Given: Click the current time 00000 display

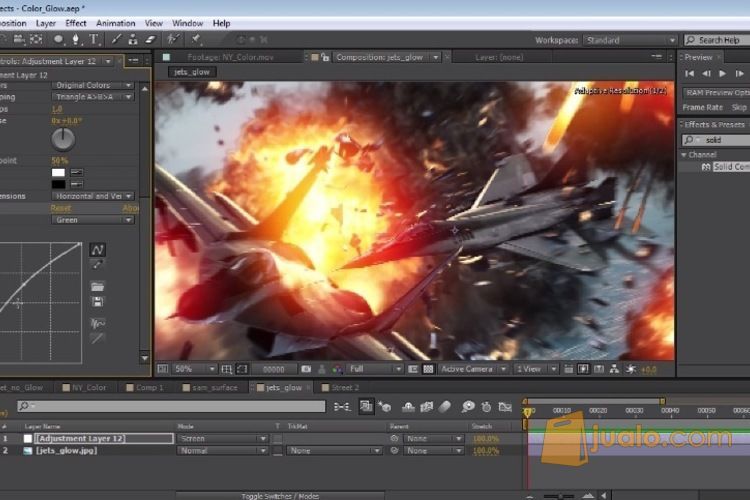Looking at the screenshot, I should (274, 369).
